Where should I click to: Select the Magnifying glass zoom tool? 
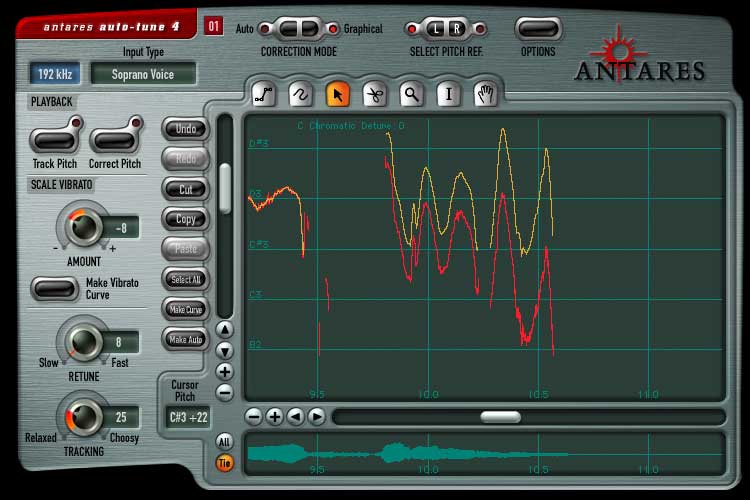pos(411,94)
